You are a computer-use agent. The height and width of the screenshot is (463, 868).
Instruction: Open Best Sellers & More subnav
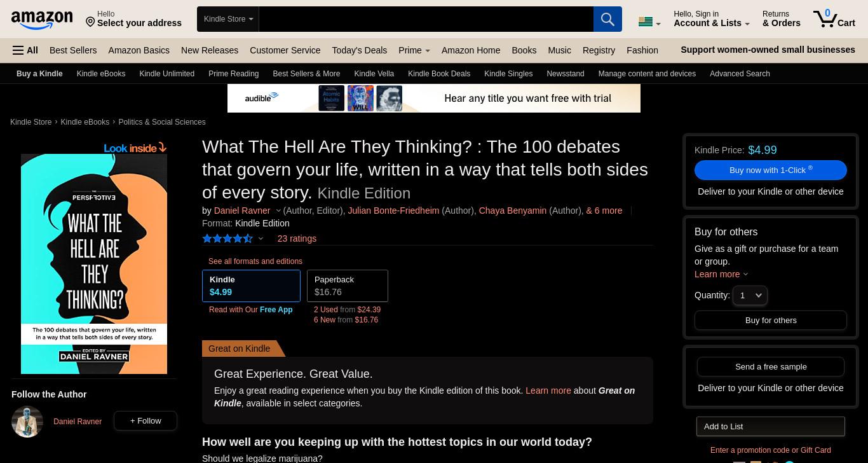point(306,74)
